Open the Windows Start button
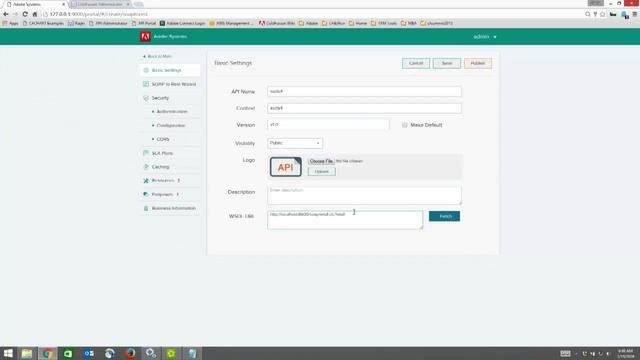 coord(8,353)
